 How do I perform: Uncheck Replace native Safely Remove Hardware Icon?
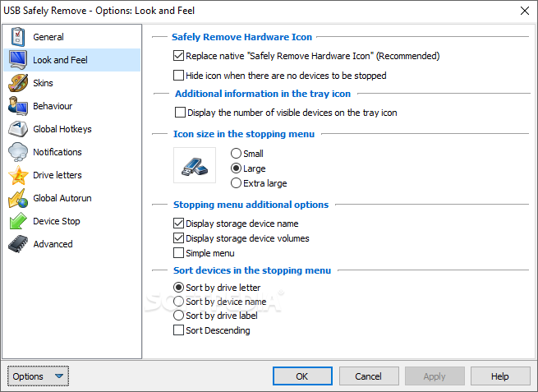click(x=178, y=56)
